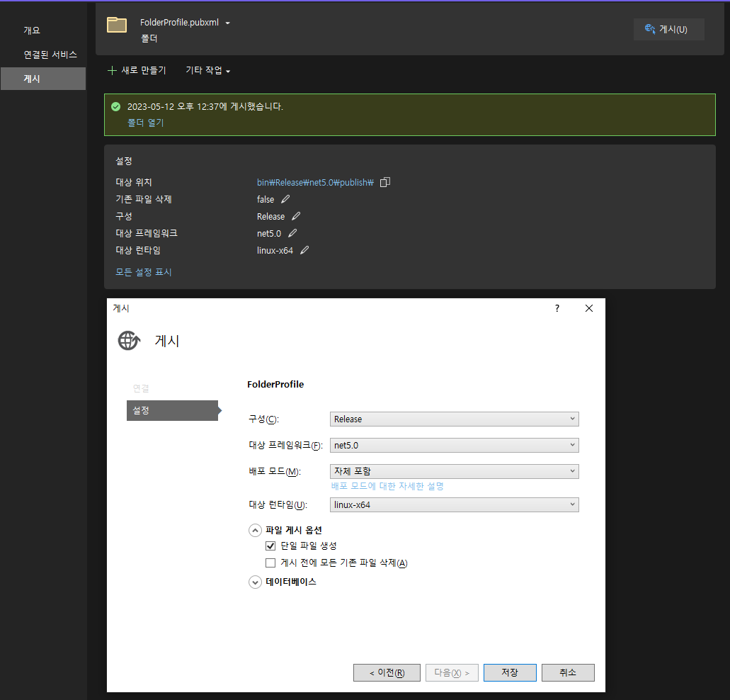Image resolution: width=730 pixels, height=700 pixels.
Task: Select the 개요 sidebar tab
Action: [32, 30]
